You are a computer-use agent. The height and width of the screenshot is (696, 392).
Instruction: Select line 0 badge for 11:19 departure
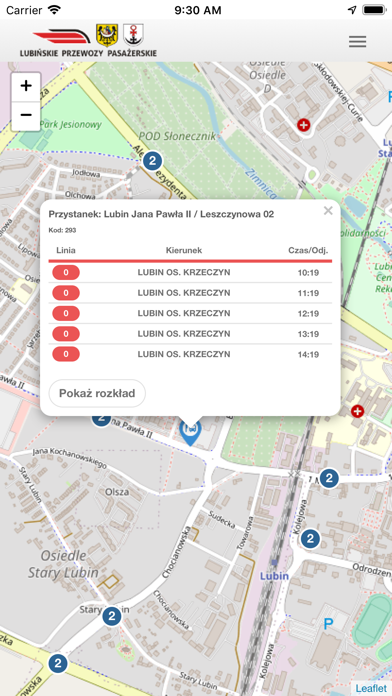66,293
